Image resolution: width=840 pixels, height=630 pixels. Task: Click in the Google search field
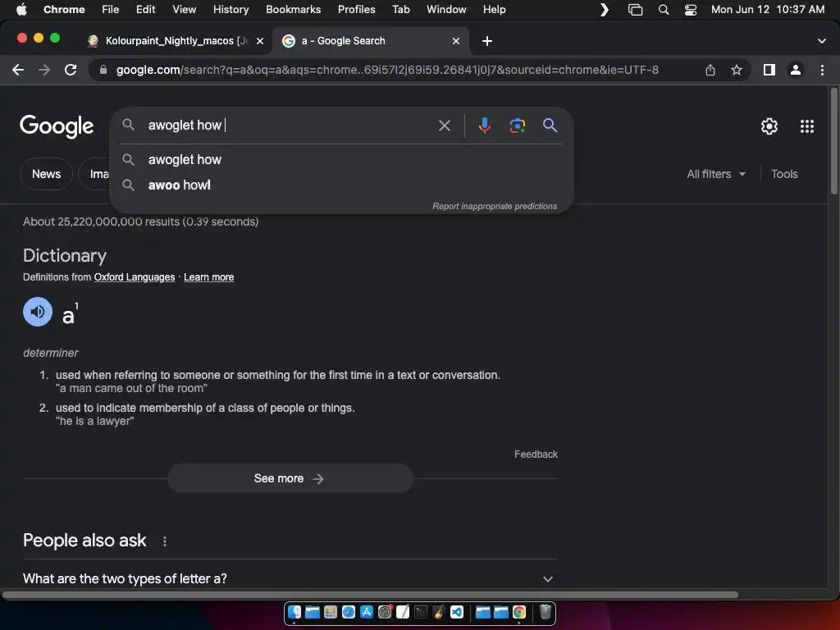point(290,126)
